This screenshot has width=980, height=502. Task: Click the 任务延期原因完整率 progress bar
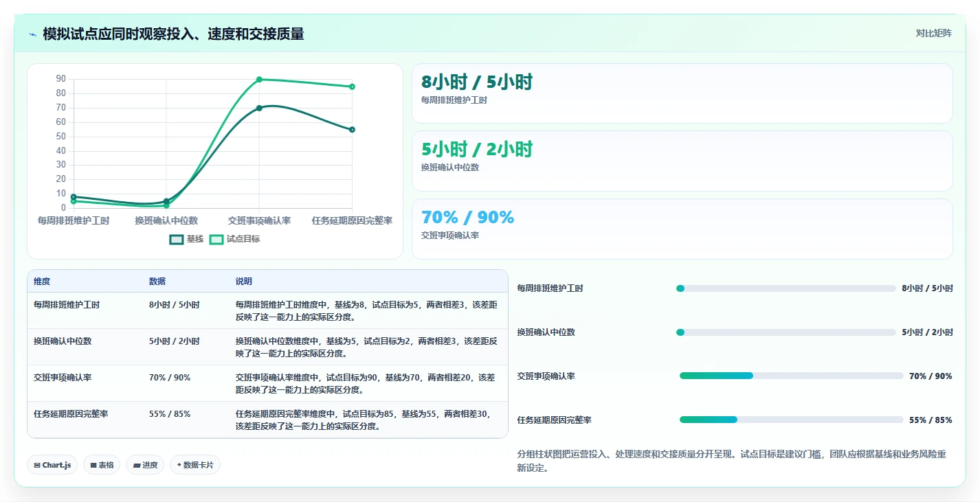(x=791, y=420)
